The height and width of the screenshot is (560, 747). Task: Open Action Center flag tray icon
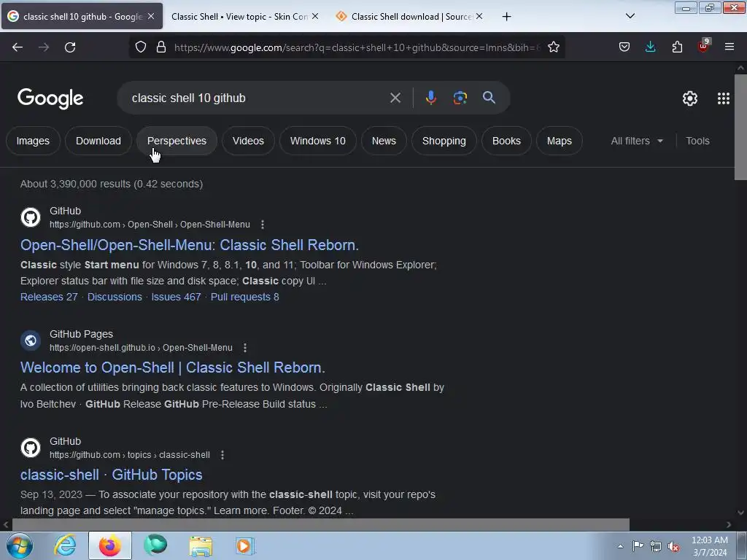638,545
